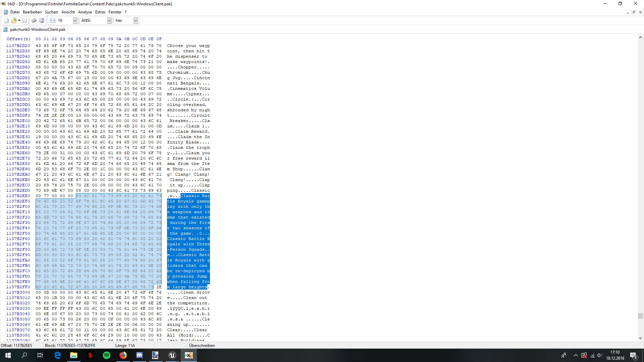This screenshot has width=644, height=362.
Task: Open the Action Center notifications icon
Action: [634, 355]
